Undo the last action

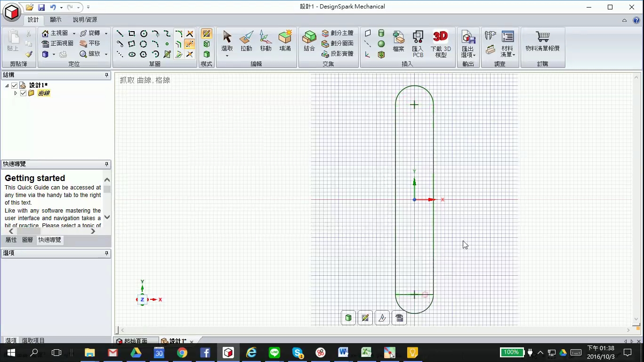tap(53, 7)
